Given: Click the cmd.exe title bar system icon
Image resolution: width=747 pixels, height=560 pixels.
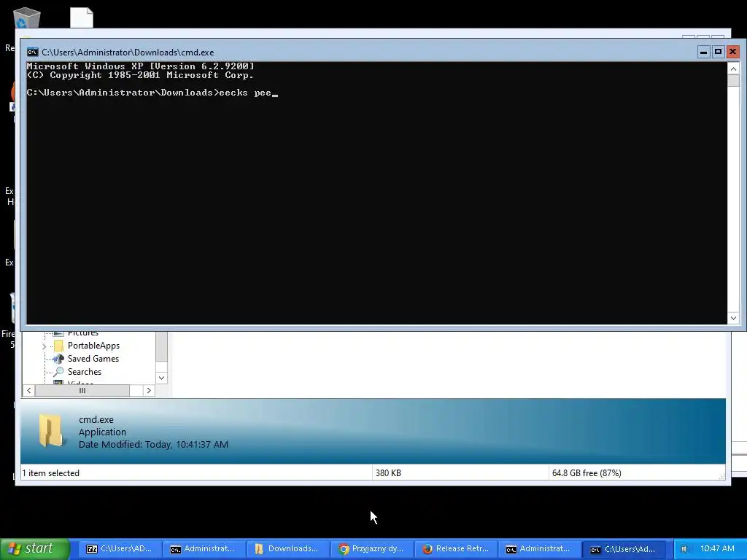Looking at the screenshot, I should (32, 52).
